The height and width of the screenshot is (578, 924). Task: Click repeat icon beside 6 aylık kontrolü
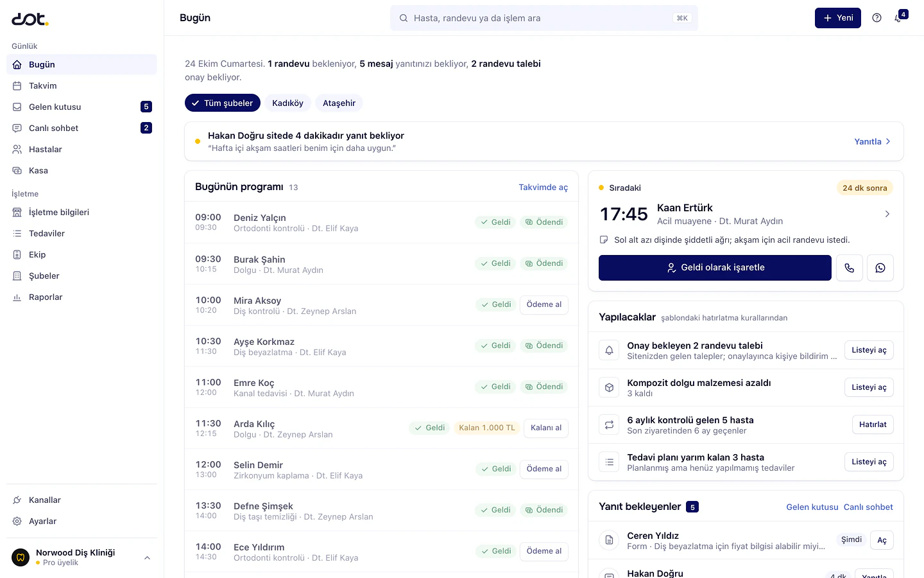point(610,425)
